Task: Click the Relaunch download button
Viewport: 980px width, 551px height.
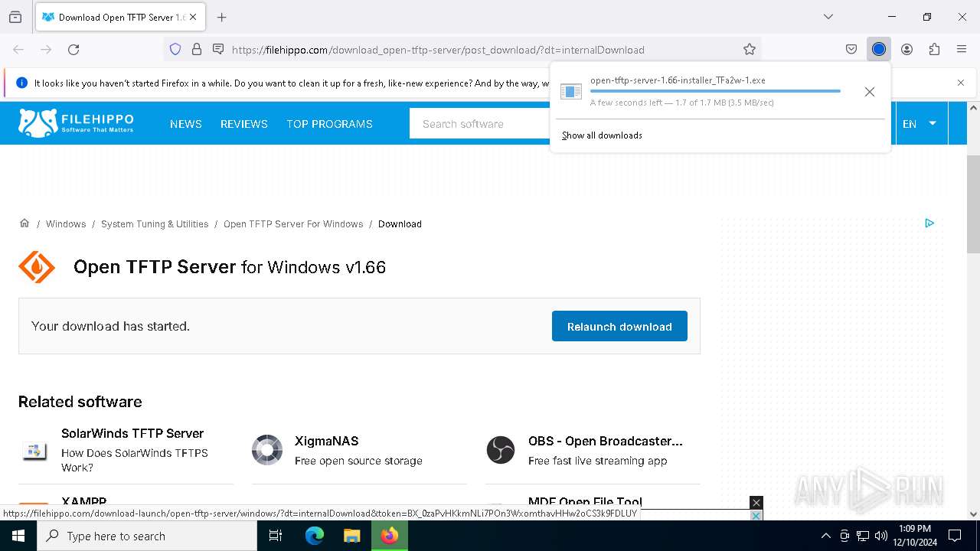Action: click(x=619, y=326)
